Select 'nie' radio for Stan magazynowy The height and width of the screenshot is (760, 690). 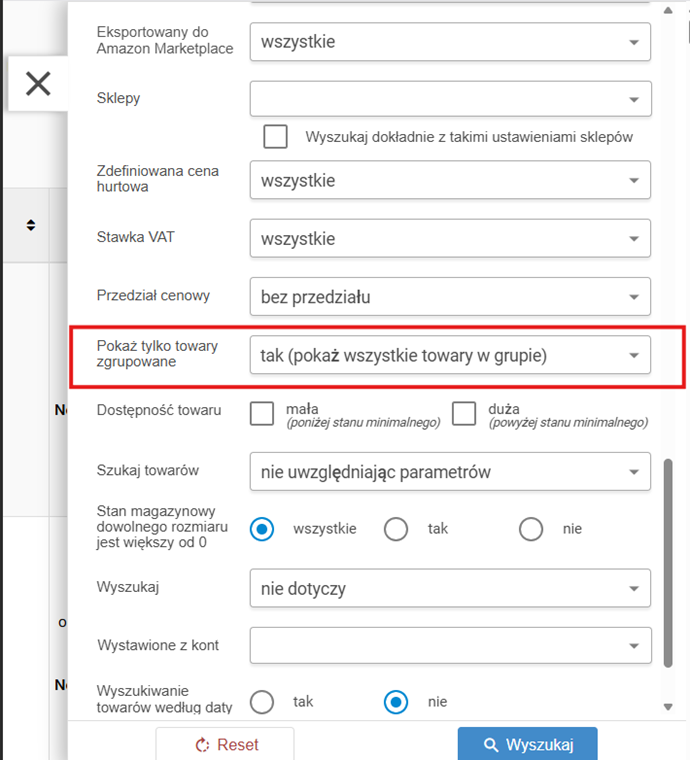[531, 529]
